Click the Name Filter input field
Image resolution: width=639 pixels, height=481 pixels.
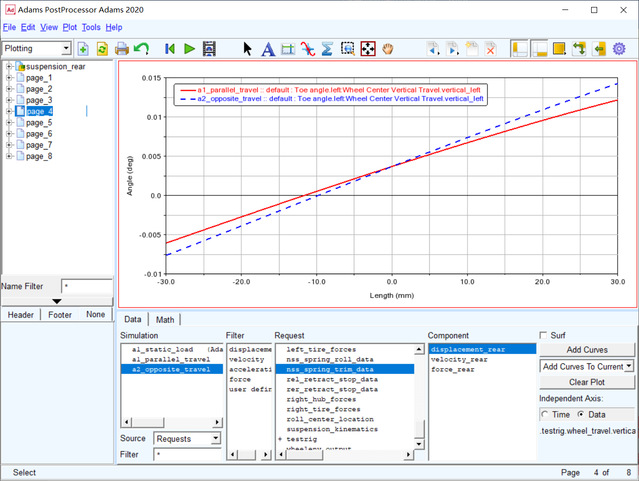87,287
